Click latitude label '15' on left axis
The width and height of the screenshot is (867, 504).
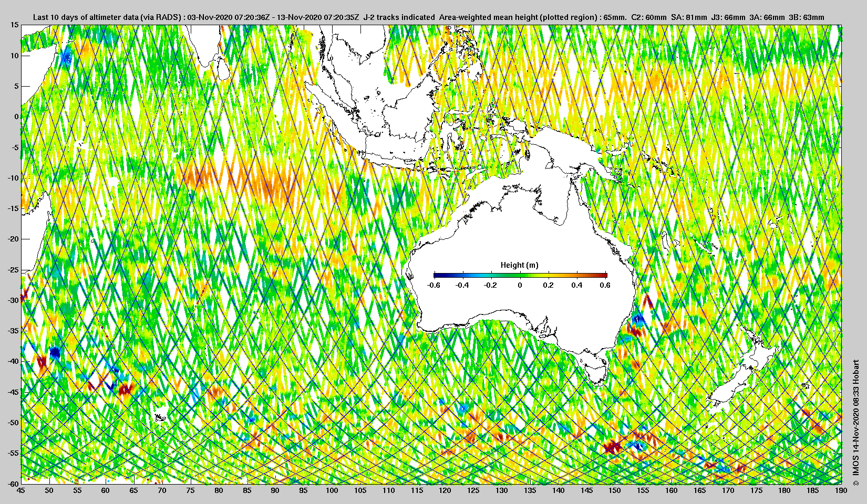[x=14, y=25]
